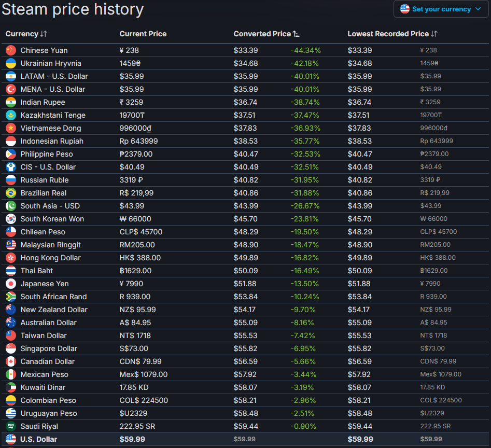Click the Ukrainian Hryvnia flag icon

pos(11,63)
